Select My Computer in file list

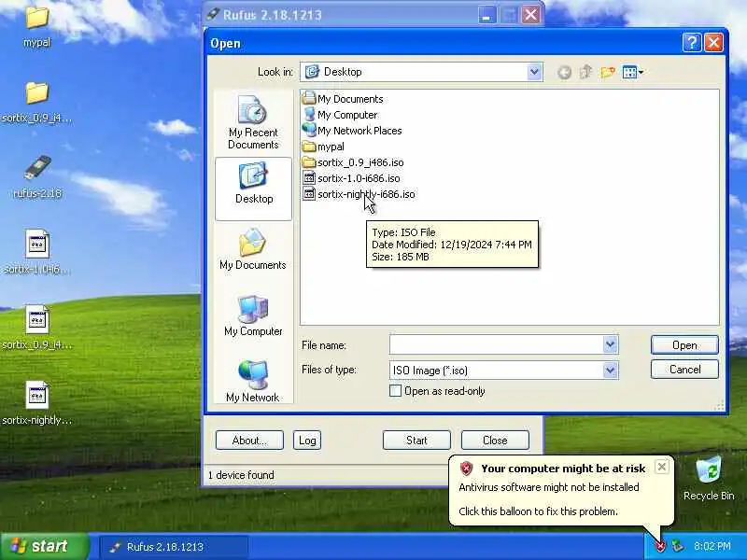tap(340, 115)
